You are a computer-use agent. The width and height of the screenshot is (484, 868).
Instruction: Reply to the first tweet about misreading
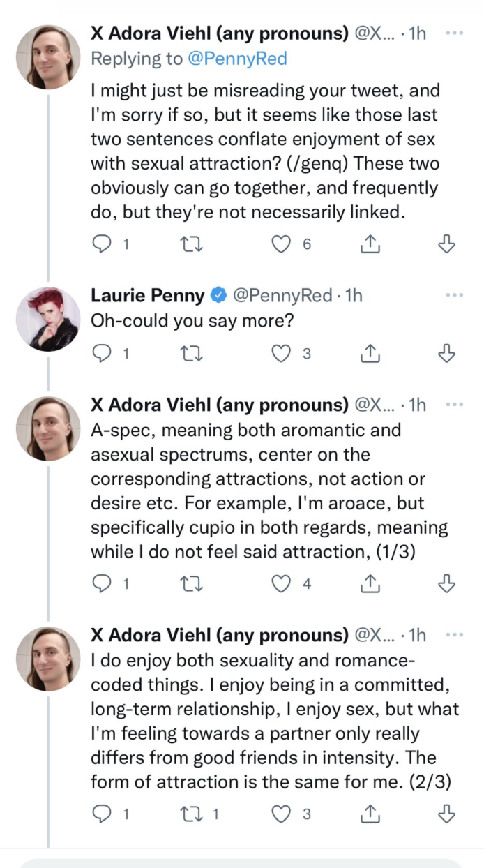pyautogui.click(x=103, y=244)
